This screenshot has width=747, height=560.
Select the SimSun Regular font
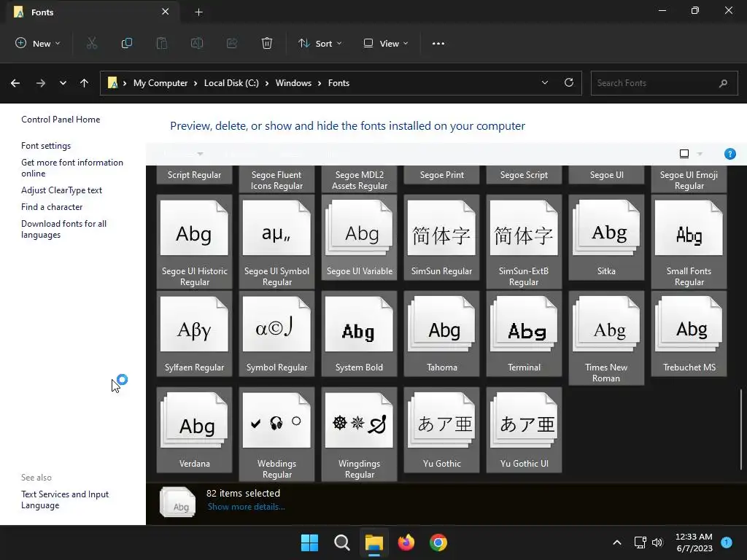[x=441, y=237]
